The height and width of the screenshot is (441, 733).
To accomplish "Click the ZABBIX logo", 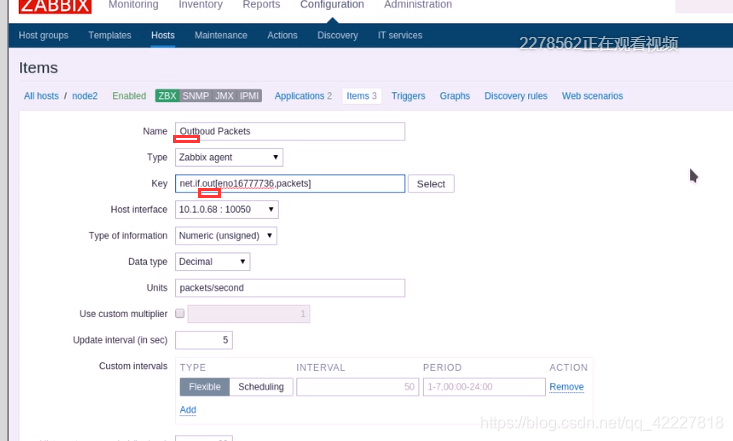I will [x=55, y=6].
